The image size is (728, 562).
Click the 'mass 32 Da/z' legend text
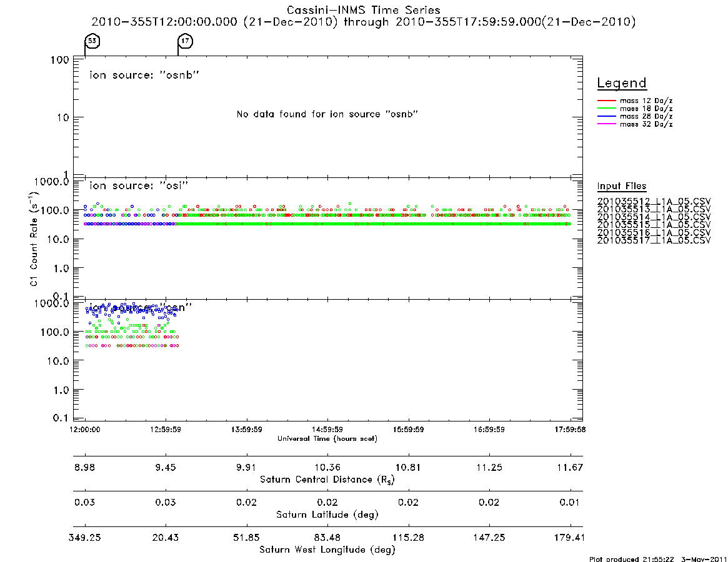[x=646, y=124]
